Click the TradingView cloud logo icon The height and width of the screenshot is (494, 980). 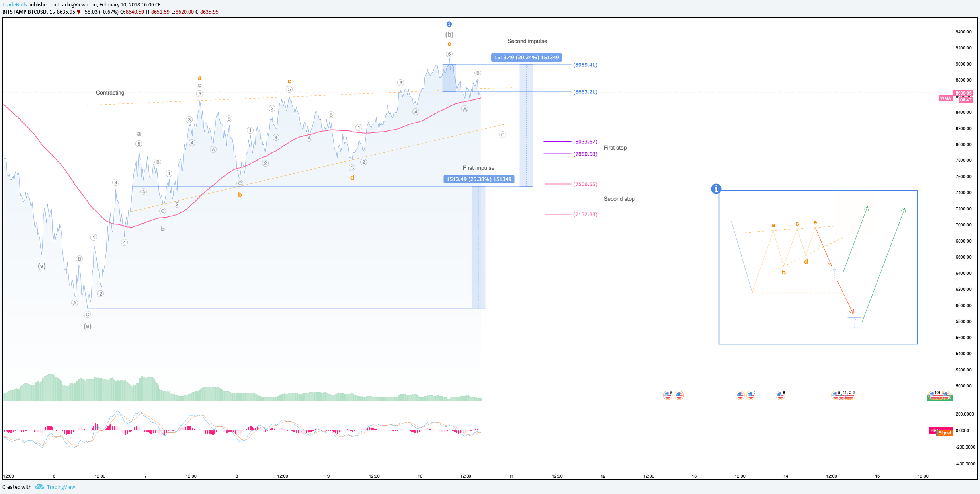pyautogui.click(x=39, y=487)
